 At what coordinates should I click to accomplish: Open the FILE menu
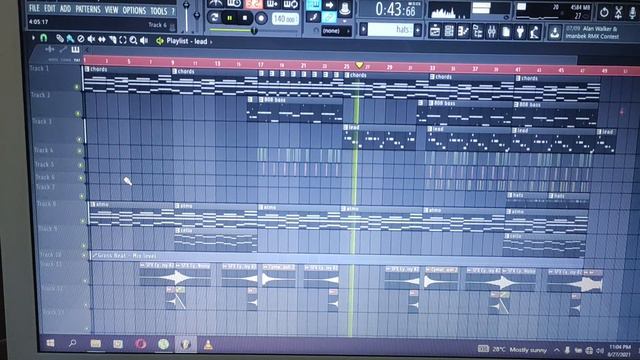click(34, 8)
